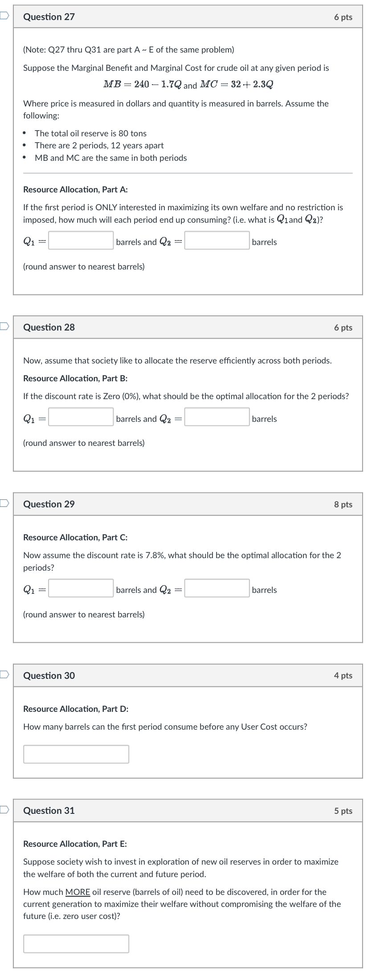This screenshot has height=980, width=384.
Task: Click the flag icon beside Question 28
Action: (3, 326)
